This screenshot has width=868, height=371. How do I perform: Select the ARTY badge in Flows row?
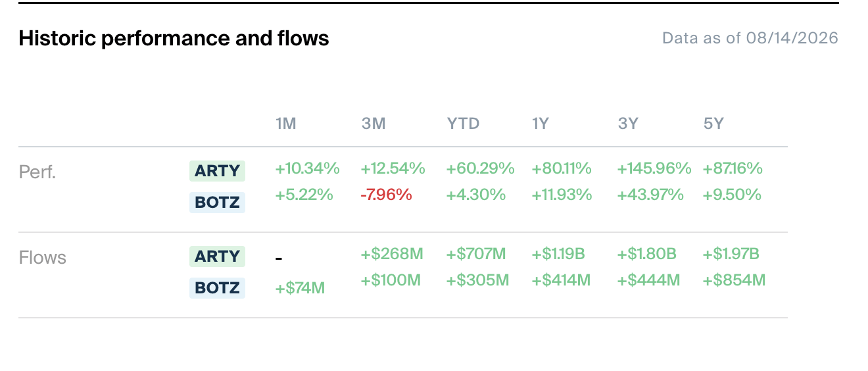[x=217, y=256]
